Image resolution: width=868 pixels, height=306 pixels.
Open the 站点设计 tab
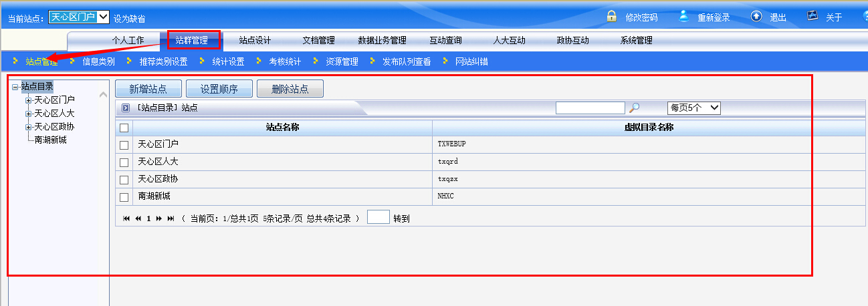point(255,40)
